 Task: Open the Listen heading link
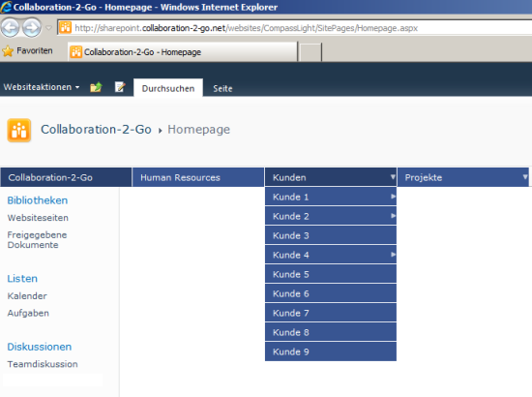[x=22, y=279]
